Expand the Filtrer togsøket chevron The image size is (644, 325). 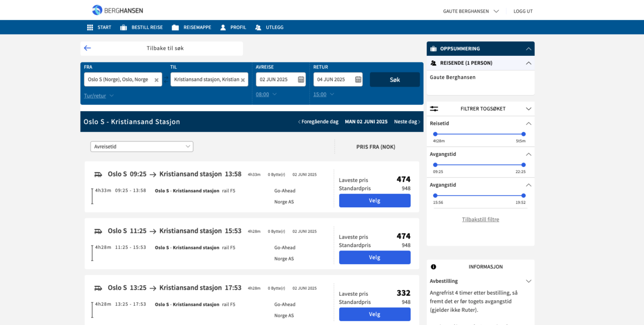(528, 109)
